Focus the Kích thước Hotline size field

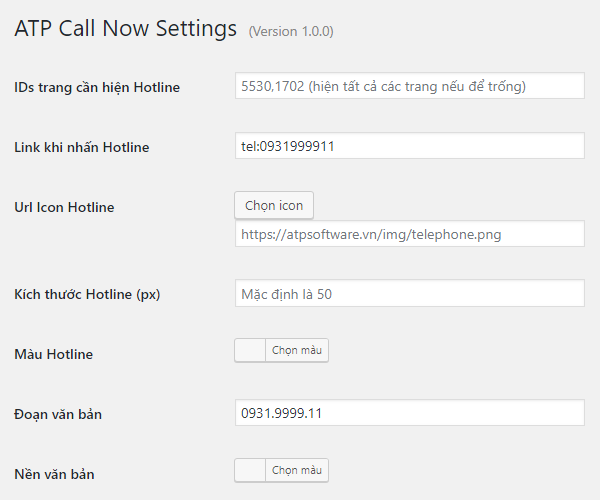point(408,294)
